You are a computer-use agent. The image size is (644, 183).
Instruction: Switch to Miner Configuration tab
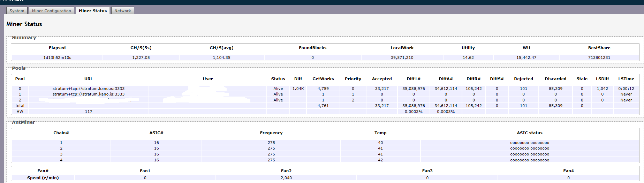click(x=52, y=11)
